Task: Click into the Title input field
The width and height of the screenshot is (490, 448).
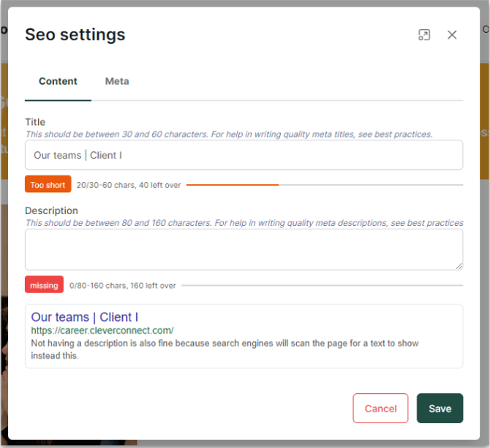Action: click(x=244, y=155)
